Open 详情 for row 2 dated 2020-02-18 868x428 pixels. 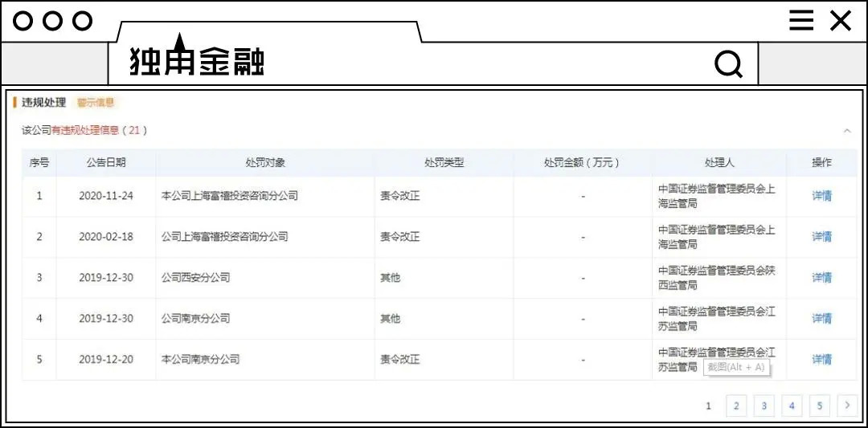point(821,237)
